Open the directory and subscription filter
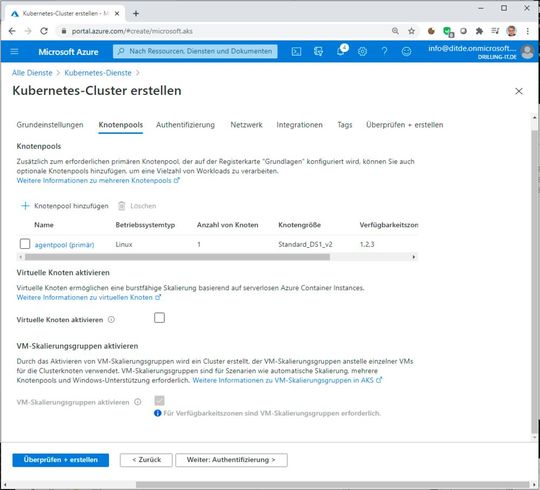The image size is (540, 490). coord(318,52)
